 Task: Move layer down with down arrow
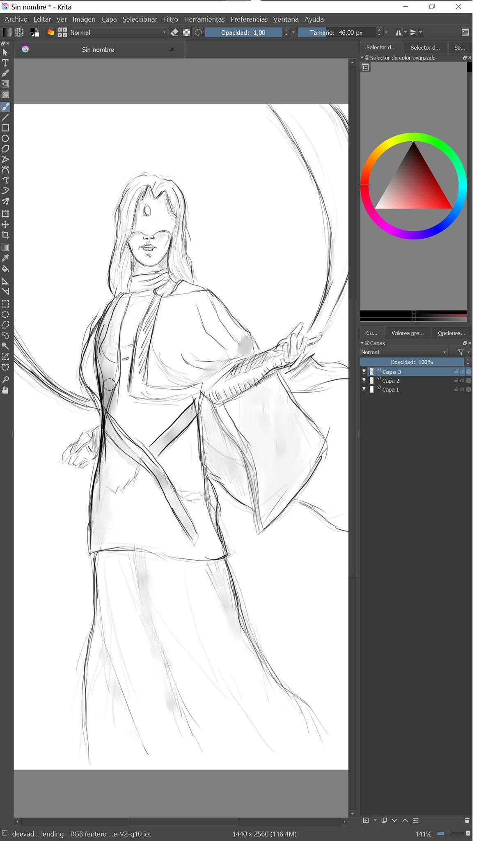pos(395,820)
